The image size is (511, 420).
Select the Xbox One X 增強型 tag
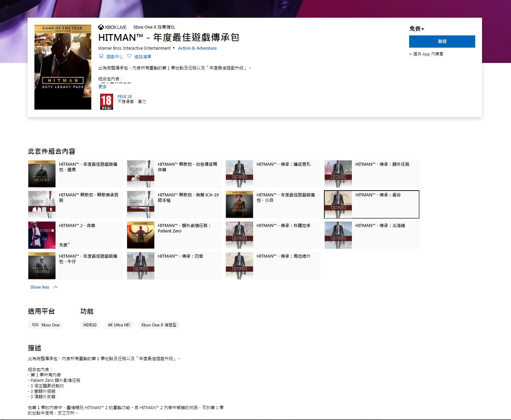pos(159,325)
